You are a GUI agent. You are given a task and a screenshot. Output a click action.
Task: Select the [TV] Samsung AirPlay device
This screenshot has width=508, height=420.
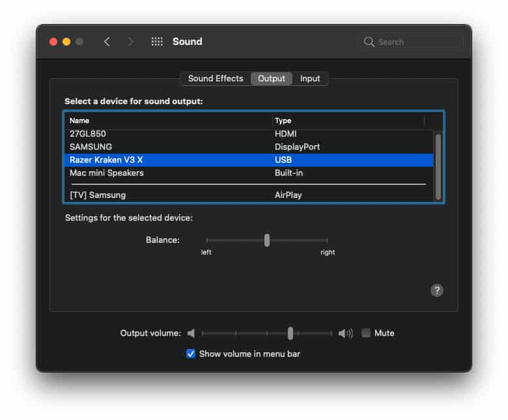pos(249,195)
